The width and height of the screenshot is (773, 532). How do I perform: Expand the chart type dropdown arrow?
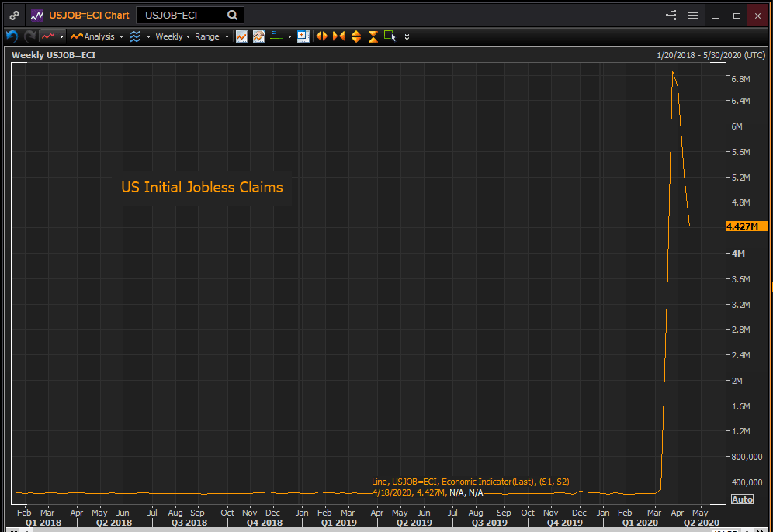coord(61,37)
